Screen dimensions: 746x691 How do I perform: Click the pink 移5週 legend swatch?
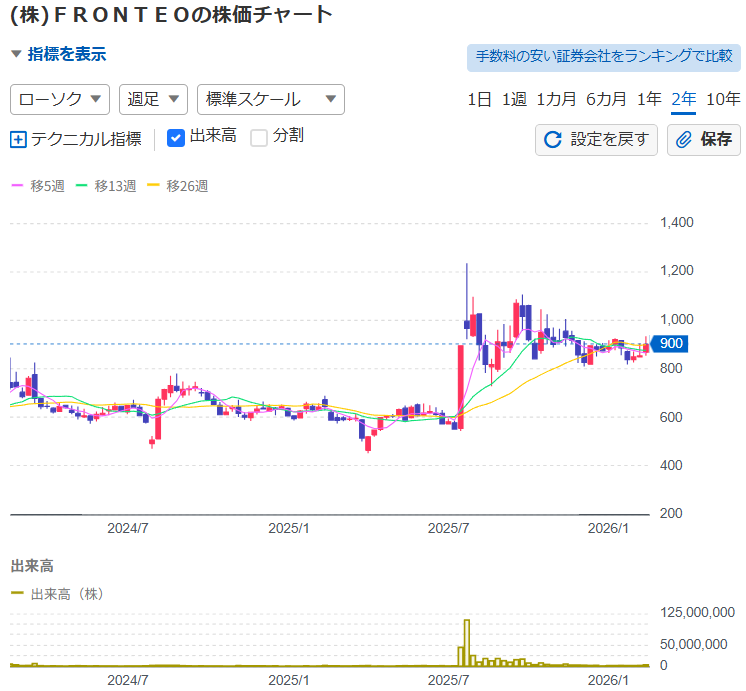tap(17, 186)
